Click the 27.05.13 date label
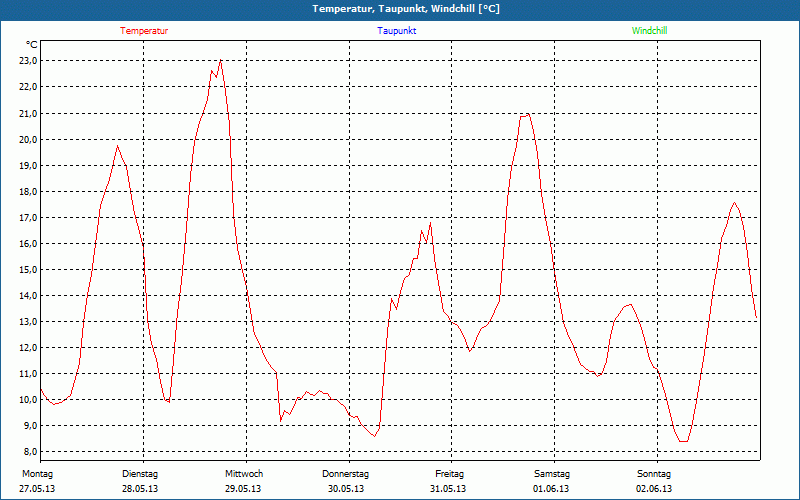Image resolution: width=800 pixels, height=500 pixels. tap(37, 489)
